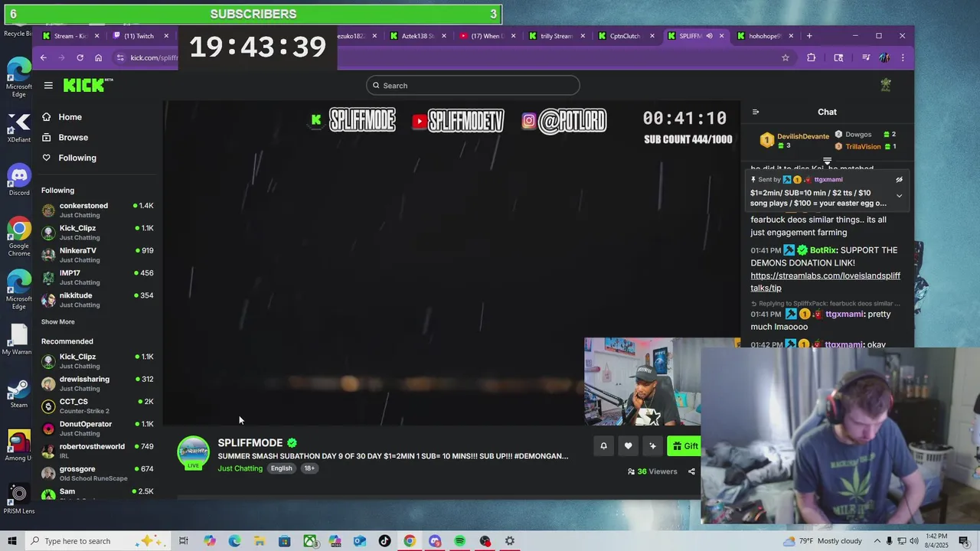980x551 pixels.
Task: Open the streamlabs donation link in chat
Action: point(825,282)
